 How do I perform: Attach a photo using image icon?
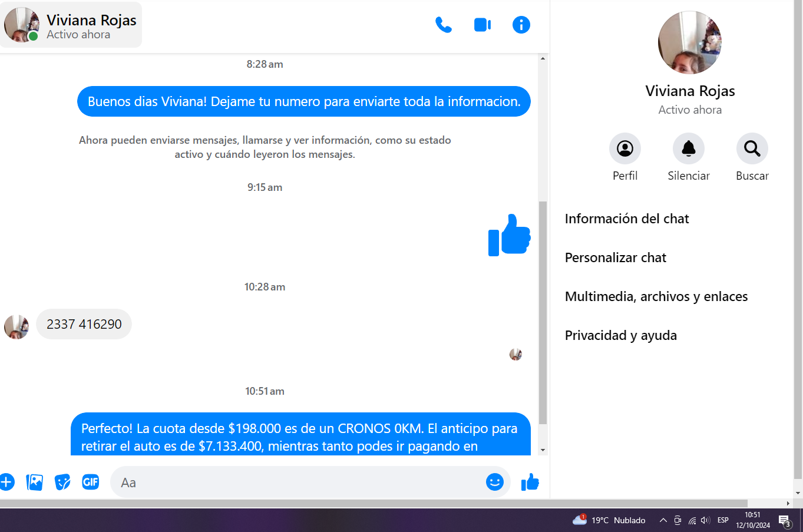[x=35, y=482]
